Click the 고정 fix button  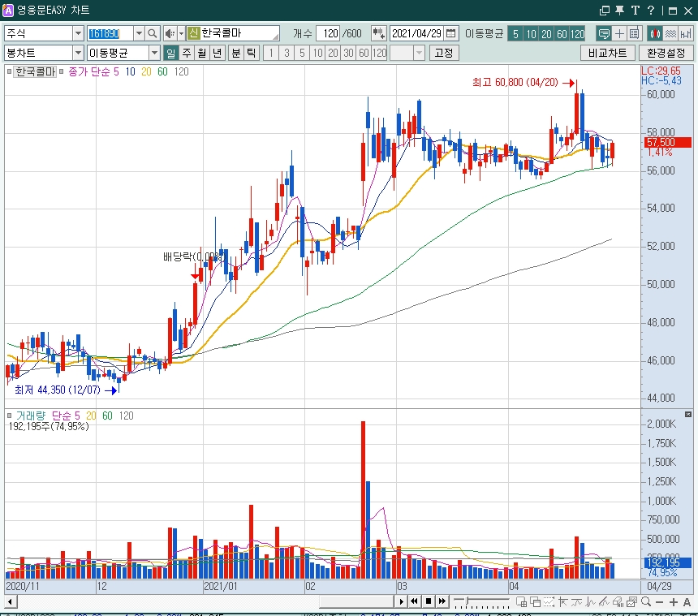pos(444,53)
